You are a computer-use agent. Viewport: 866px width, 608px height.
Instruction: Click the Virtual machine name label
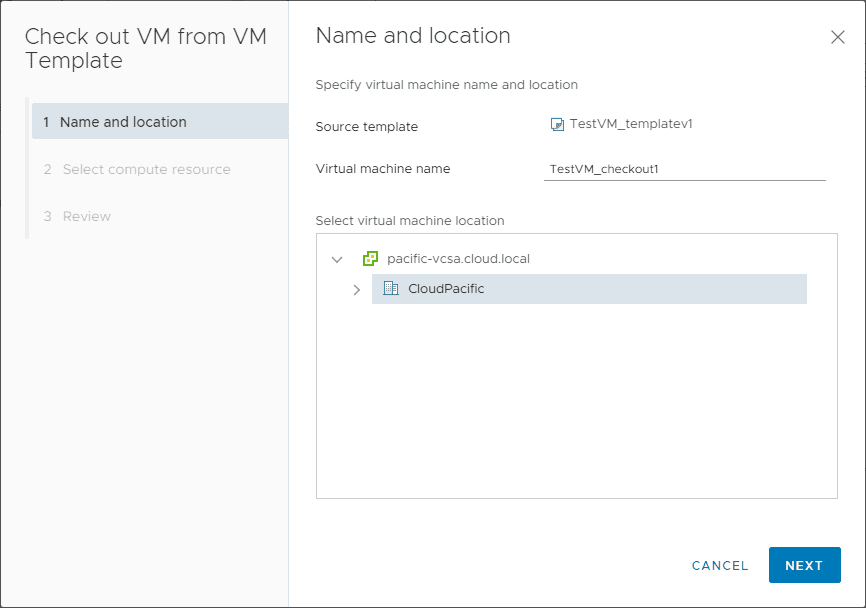click(383, 169)
